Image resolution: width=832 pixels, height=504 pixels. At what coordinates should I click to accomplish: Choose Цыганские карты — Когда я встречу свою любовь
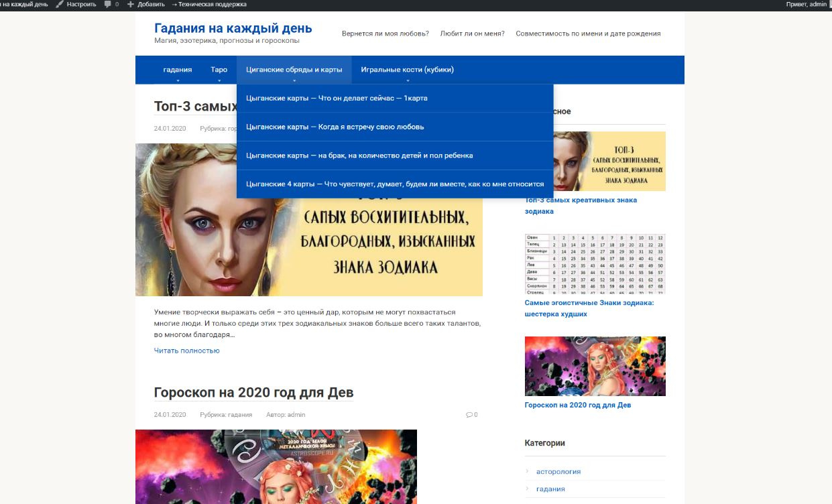[395, 127]
